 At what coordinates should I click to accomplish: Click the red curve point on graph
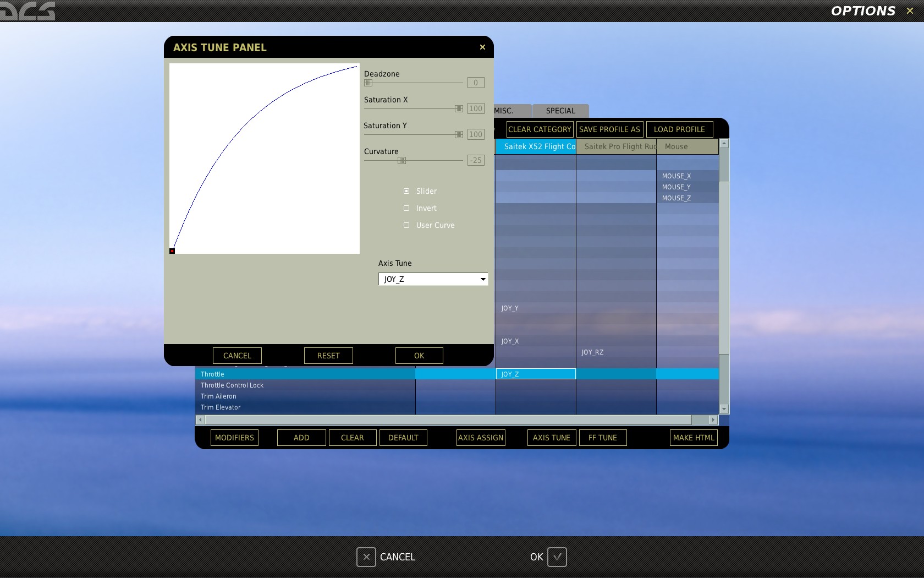pos(172,251)
